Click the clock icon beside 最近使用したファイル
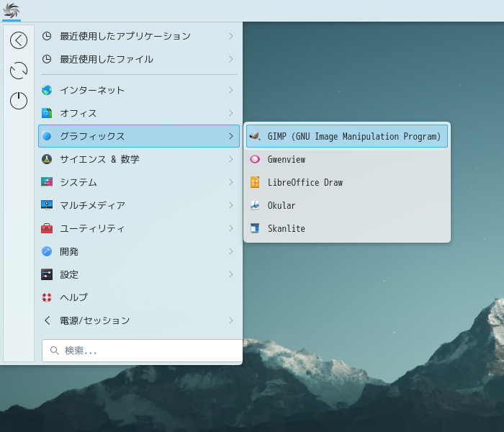Screen dimensions: 504x432 pyautogui.click(x=47, y=59)
